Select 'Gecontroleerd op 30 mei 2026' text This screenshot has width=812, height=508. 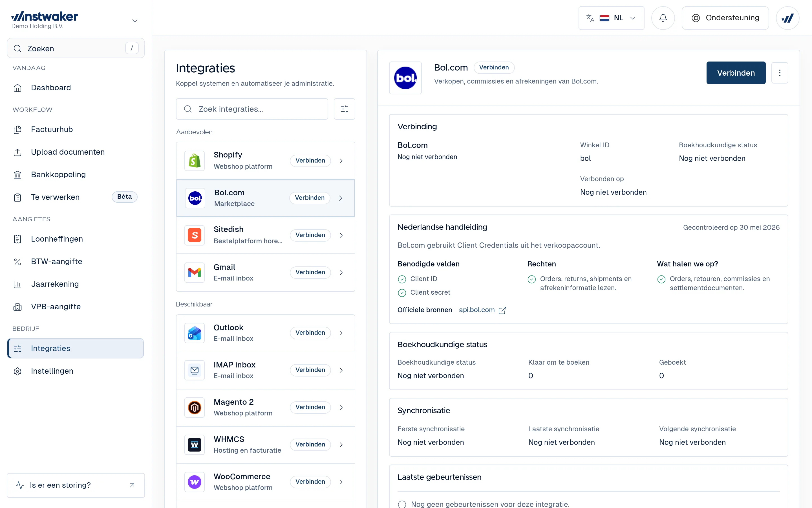coord(731,227)
